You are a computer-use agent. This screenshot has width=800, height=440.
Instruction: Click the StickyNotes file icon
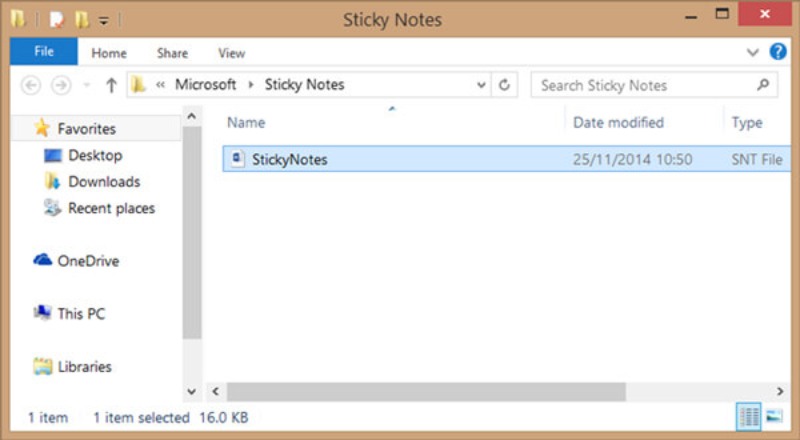pos(237,159)
